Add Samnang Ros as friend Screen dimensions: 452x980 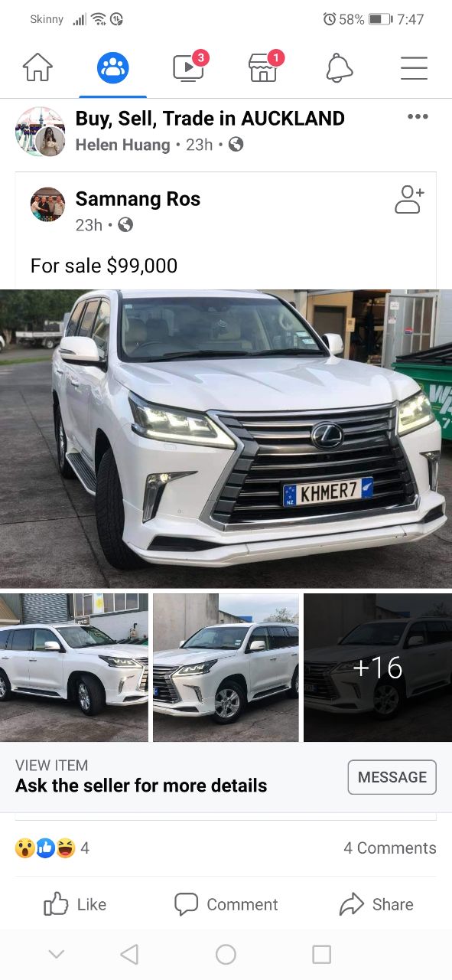point(409,199)
